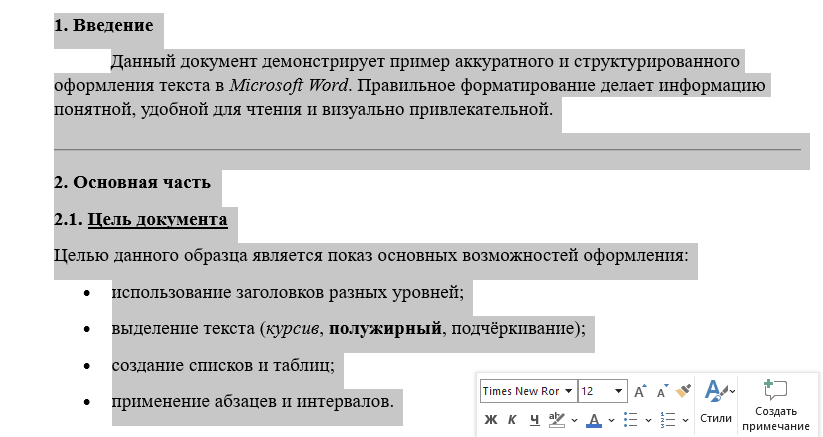The image size is (823, 437).
Task: Toggle italic К formatting
Action: (x=512, y=419)
